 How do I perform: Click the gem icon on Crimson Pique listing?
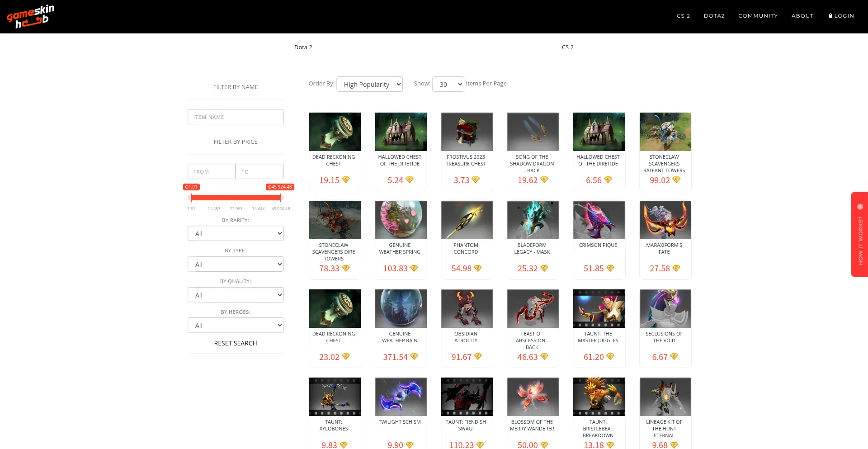tap(610, 269)
